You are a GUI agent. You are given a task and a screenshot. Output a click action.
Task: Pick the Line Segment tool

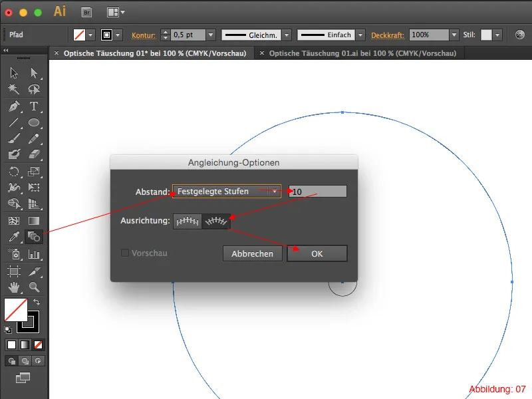(x=14, y=122)
